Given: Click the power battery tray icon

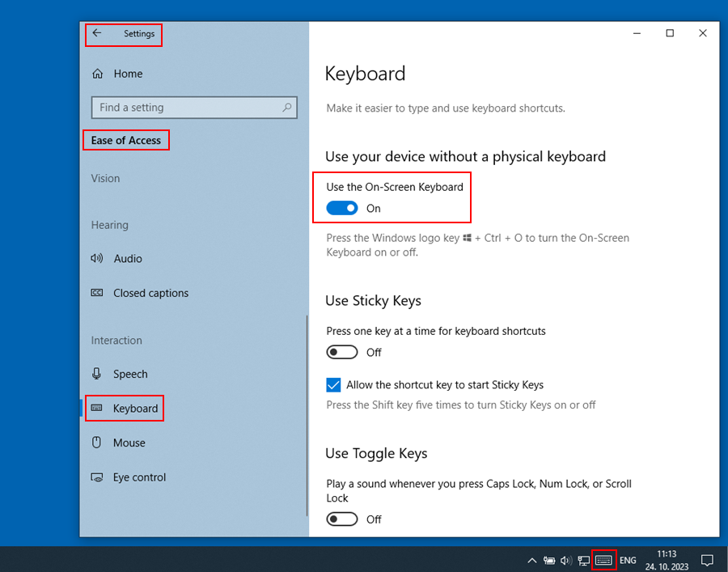Looking at the screenshot, I should [549, 561].
